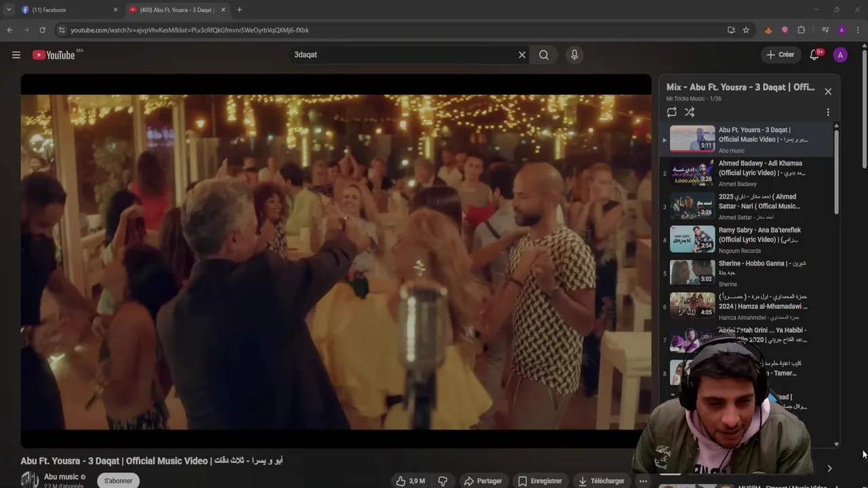Screen dimensions: 868x488
Task: Bookmark this page with the star
Action: (746, 30)
